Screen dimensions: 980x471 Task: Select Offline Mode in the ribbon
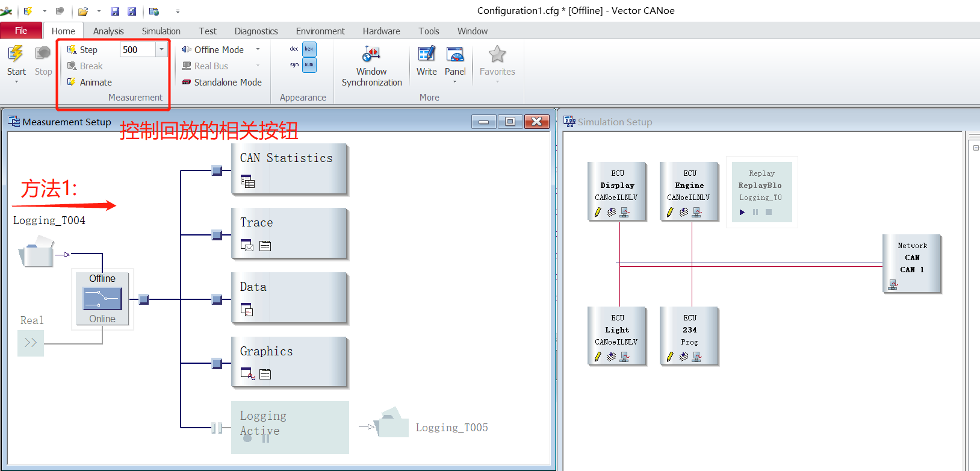pos(212,49)
